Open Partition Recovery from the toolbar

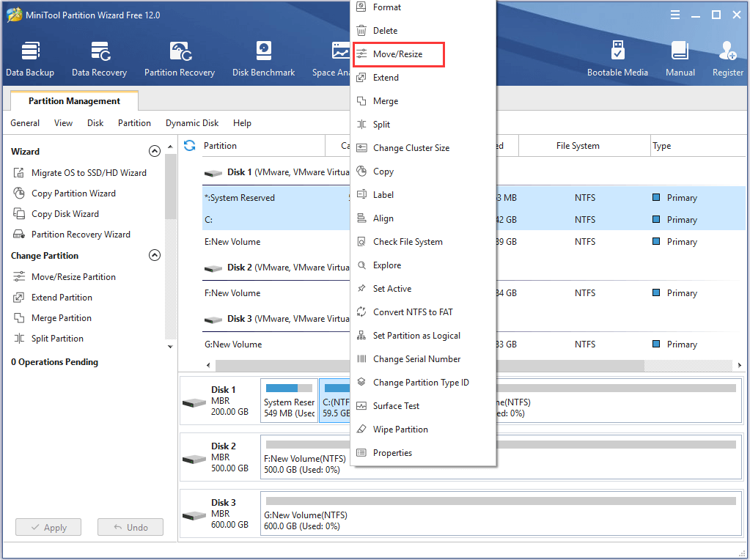coord(180,59)
